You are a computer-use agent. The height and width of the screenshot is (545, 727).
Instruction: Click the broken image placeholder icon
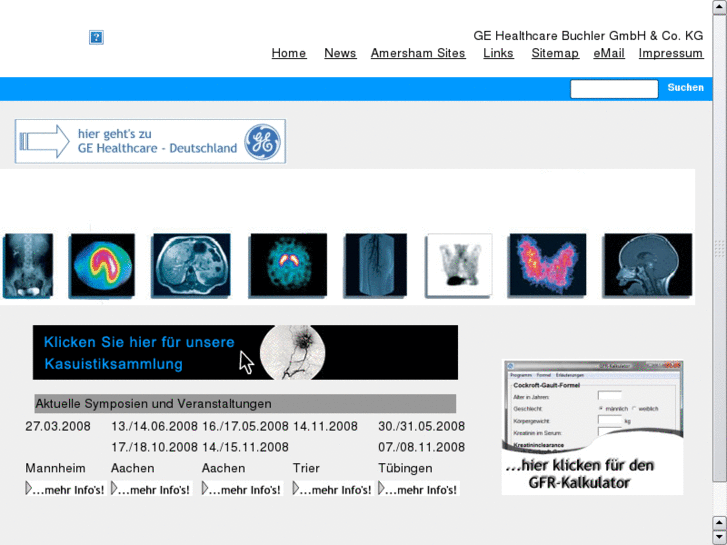tap(96, 37)
